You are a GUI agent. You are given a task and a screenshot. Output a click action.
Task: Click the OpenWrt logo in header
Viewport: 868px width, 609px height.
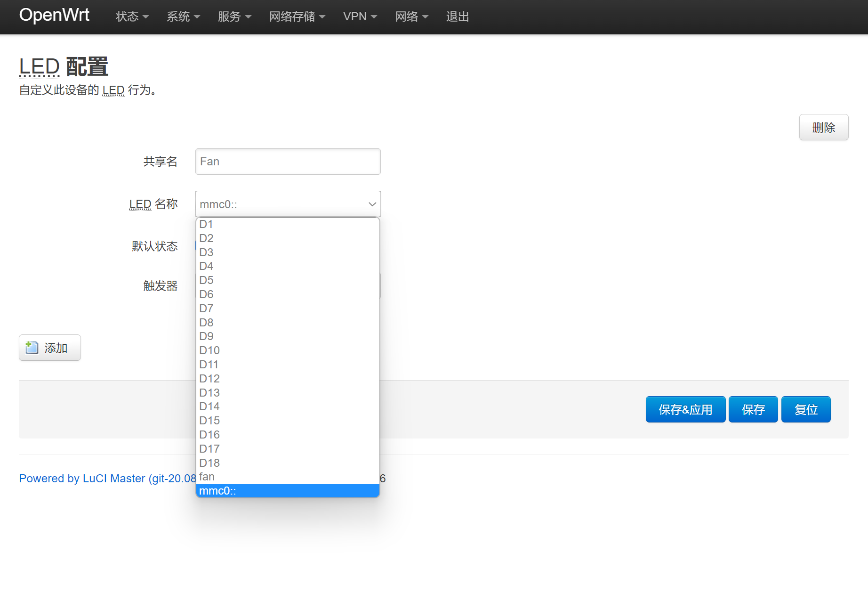tap(54, 15)
